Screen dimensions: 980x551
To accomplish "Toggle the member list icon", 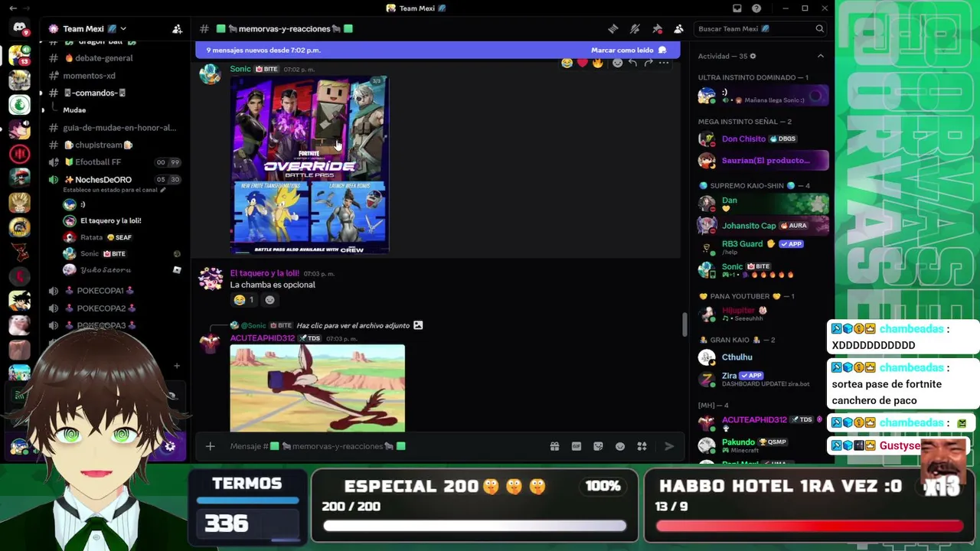I will click(x=678, y=29).
